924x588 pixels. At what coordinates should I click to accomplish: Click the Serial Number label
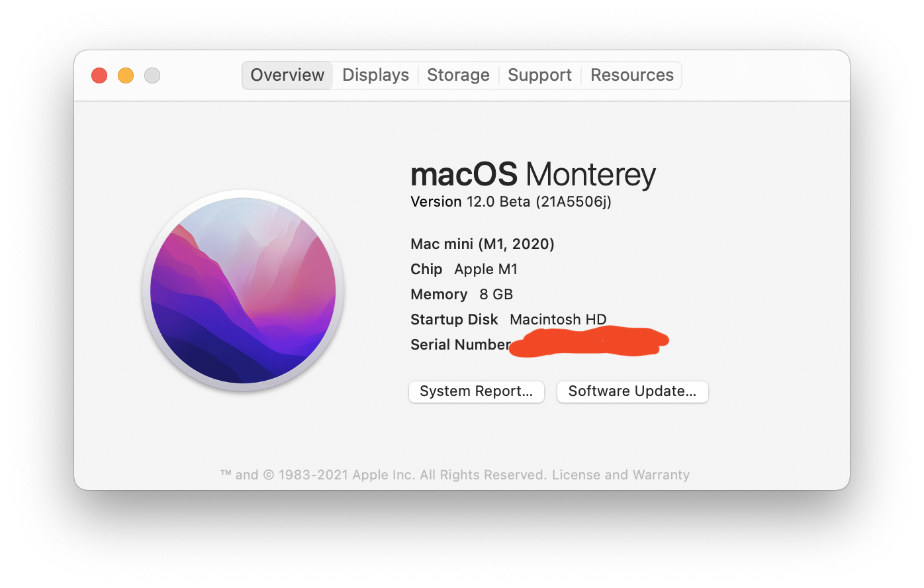(461, 345)
